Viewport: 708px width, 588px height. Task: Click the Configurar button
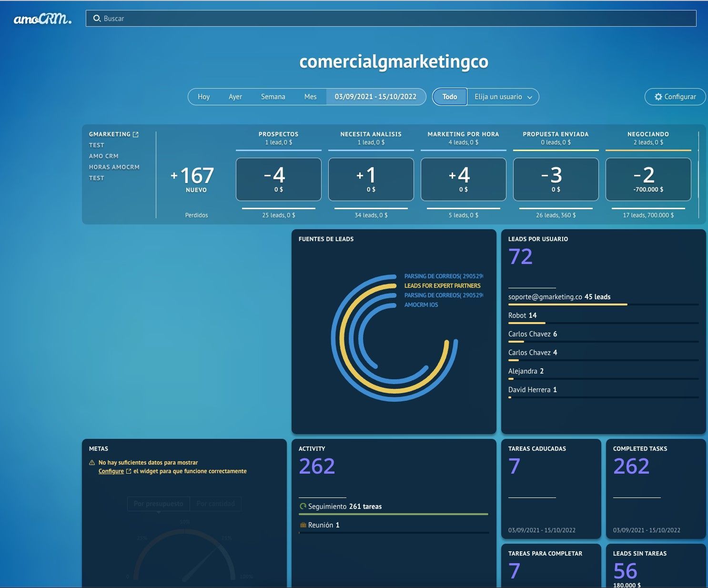click(x=675, y=97)
